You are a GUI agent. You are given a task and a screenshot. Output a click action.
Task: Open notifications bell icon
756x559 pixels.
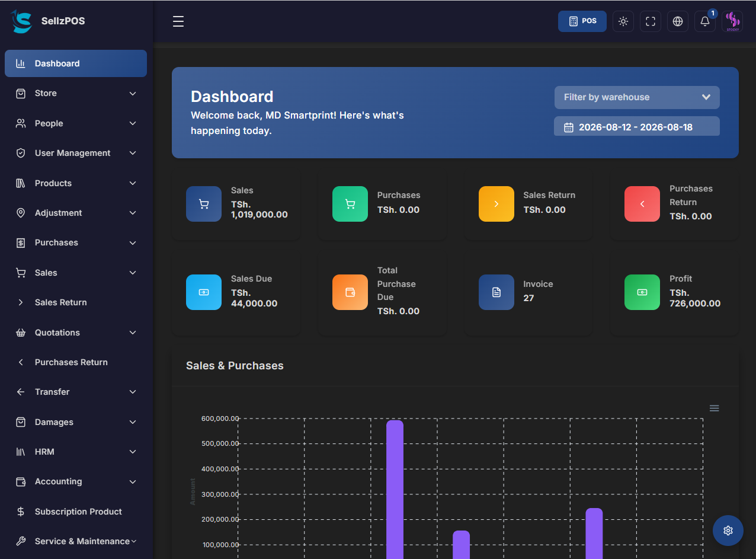[705, 21]
